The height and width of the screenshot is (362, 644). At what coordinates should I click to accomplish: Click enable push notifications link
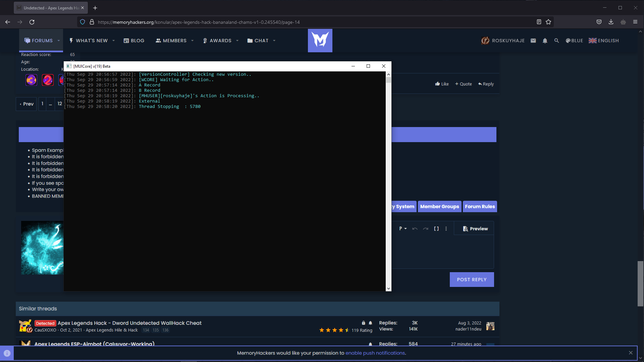click(375, 353)
